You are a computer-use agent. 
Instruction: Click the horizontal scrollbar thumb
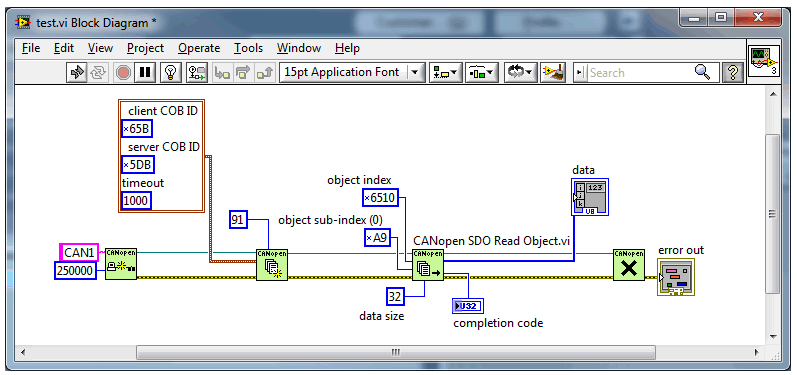[396, 352]
